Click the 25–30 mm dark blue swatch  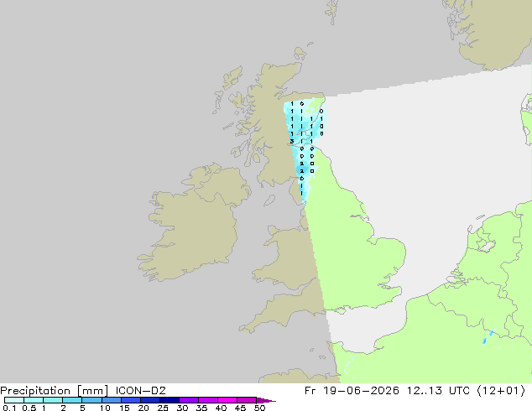click(x=169, y=400)
